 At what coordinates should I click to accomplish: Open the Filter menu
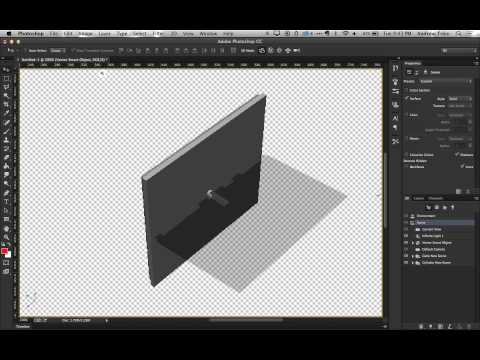(158, 34)
